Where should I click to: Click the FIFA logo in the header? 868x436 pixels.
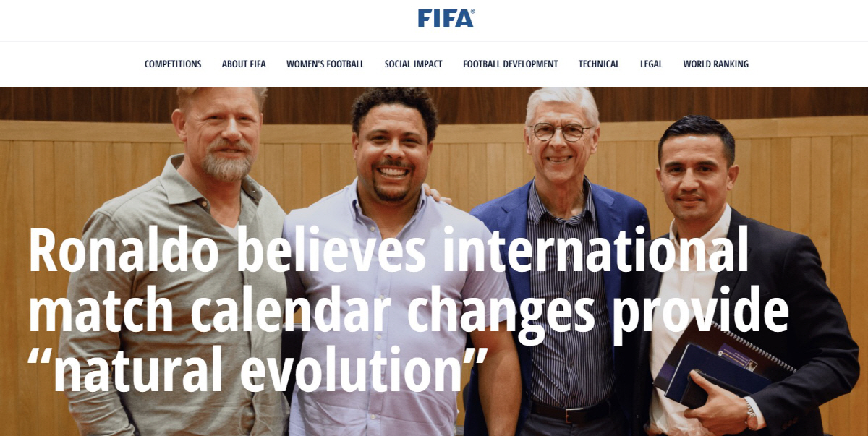[446, 18]
